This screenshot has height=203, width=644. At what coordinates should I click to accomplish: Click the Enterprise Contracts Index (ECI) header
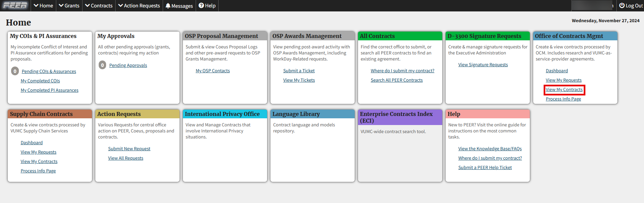pos(400,117)
